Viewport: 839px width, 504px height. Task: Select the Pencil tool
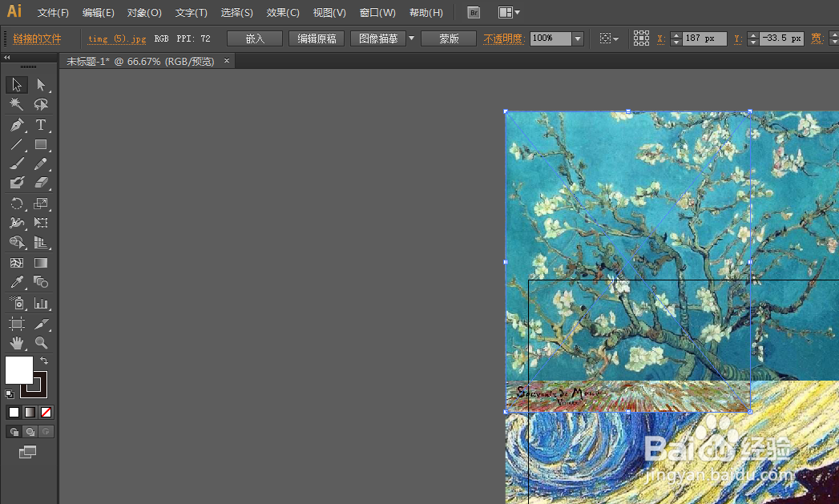point(41,163)
